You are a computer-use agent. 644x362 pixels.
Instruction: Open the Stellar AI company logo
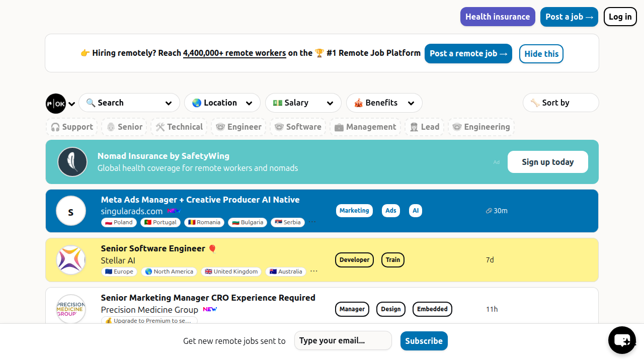[x=71, y=260]
